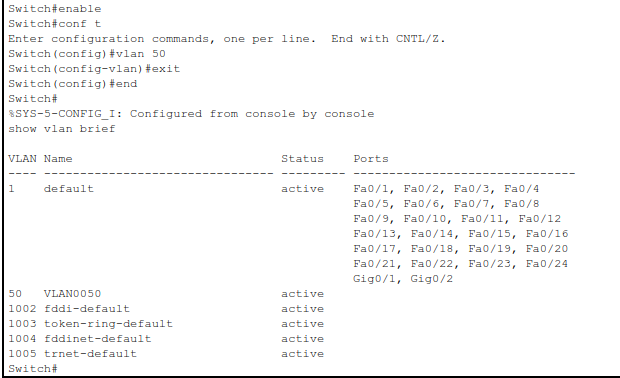Click the Fa0/1 port entry
Image resolution: width=620 pixels, height=378 pixels.
(x=371, y=189)
